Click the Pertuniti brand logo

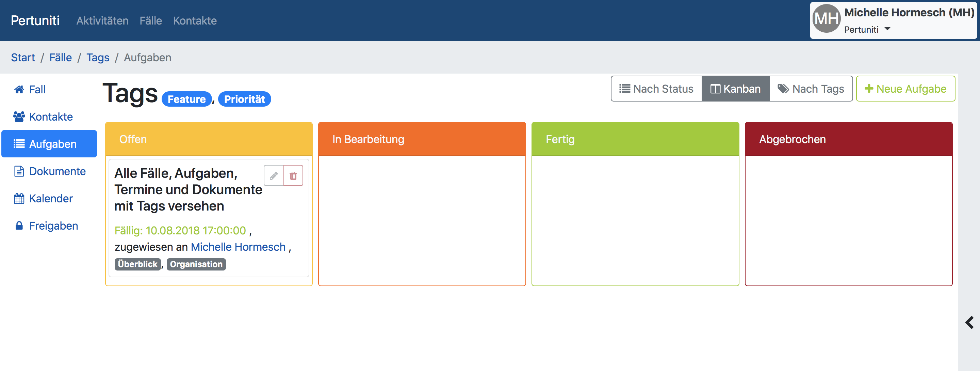point(35,20)
